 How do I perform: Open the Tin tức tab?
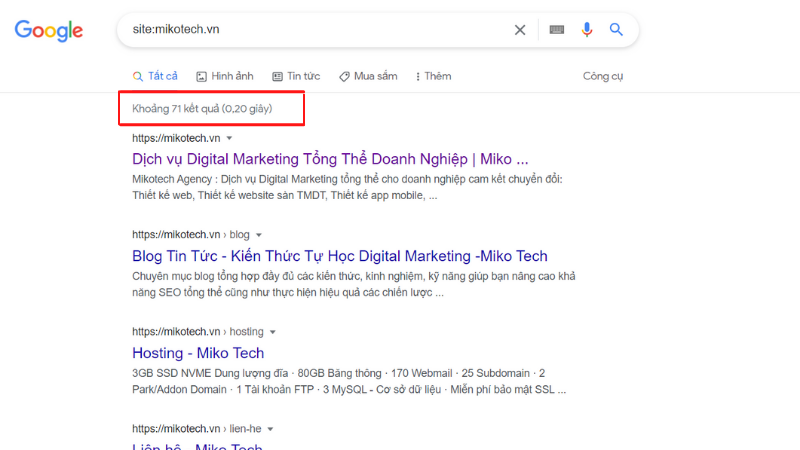[x=296, y=76]
